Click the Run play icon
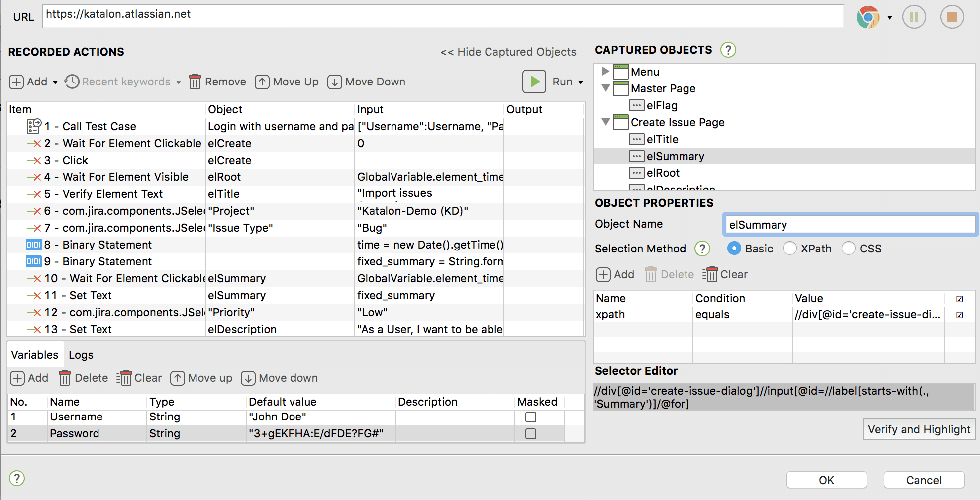This screenshot has width=980, height=500. click(534, 82)
